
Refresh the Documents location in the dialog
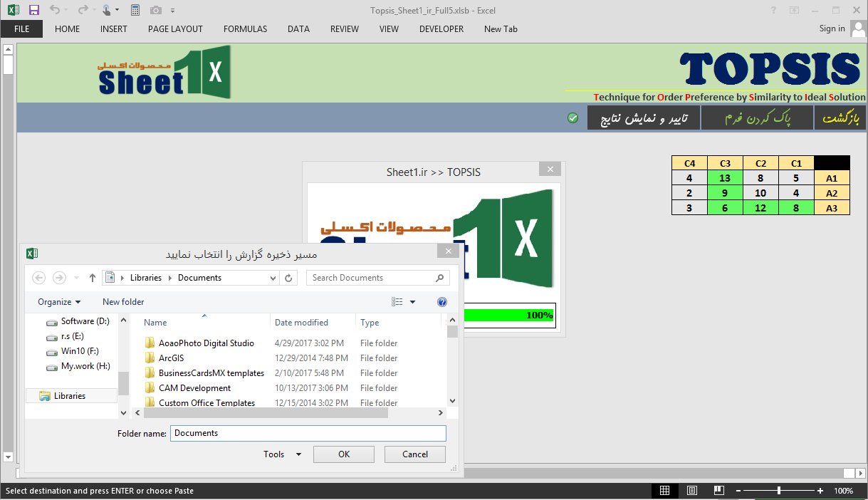pyautogui.click(x=289, y=278)
